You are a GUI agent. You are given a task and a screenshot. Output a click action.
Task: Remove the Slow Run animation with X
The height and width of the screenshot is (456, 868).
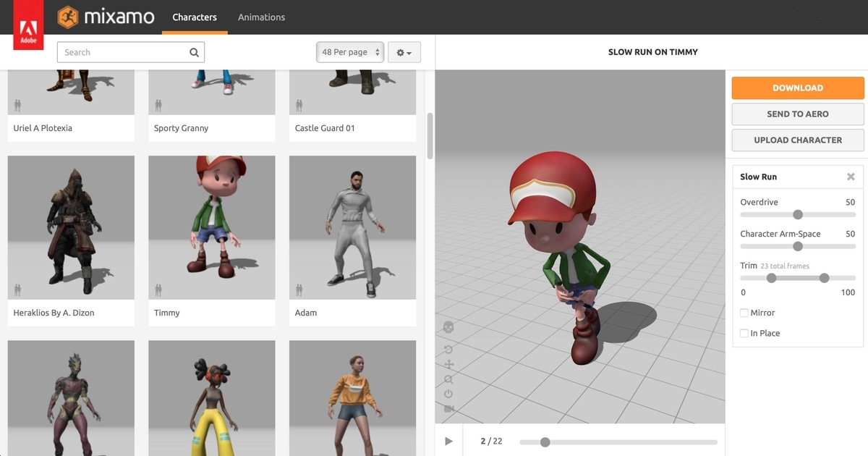(851, 177)
